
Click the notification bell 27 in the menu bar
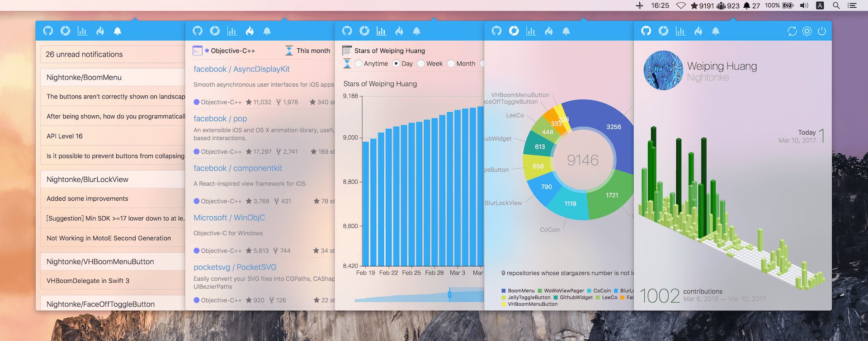752,5
